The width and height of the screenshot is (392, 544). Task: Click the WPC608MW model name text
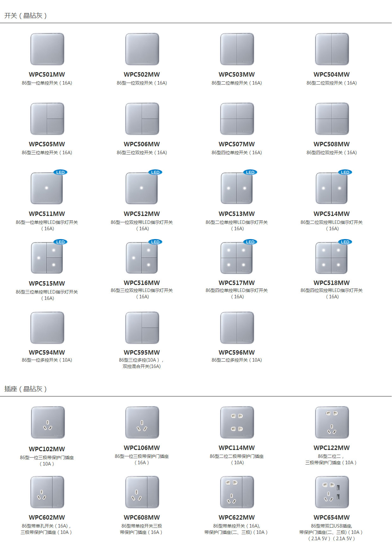pos(142,517)
